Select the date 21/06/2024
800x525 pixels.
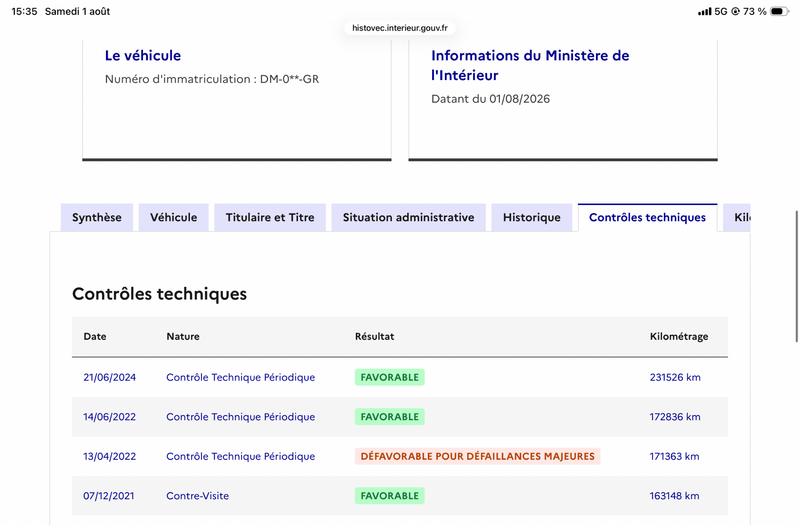[110, 378]
